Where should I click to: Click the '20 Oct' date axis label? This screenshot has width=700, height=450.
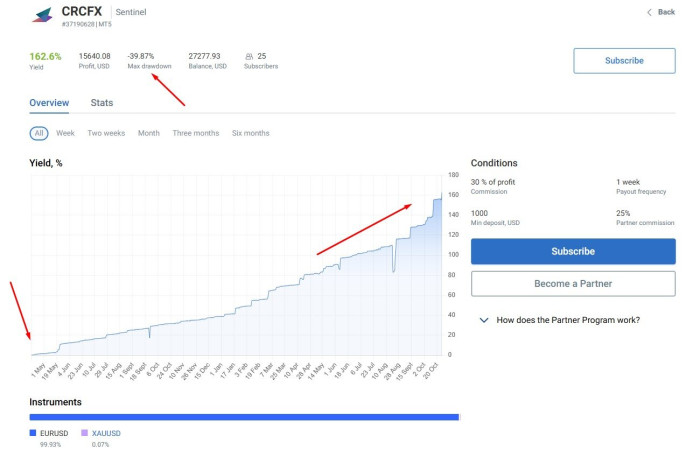(x=431, y=371)
